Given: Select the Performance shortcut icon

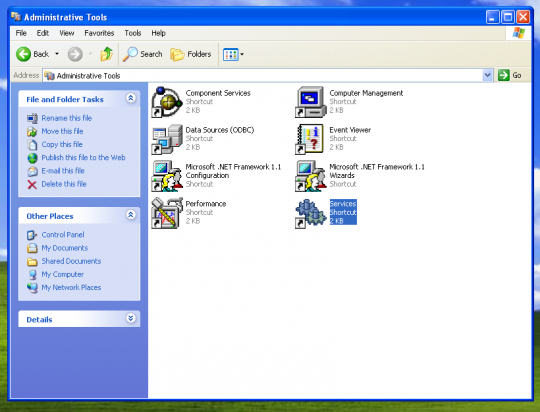Looking at the screenshot, I should click(x=167, y=213).
